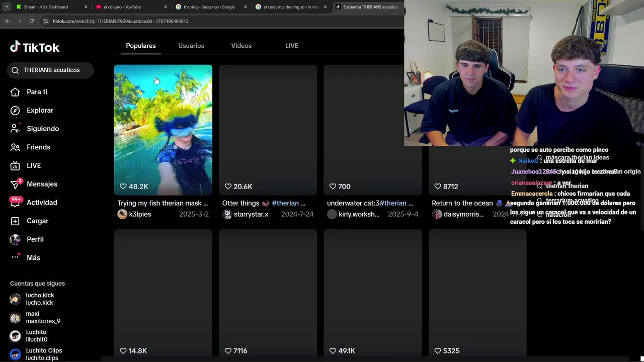Switch to the Videos tab
The image size is (644, 362).
[242, 46]
